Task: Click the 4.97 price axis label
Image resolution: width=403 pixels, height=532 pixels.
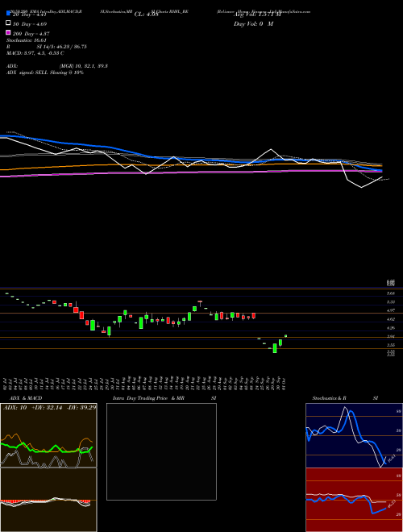Action: pos(391,310)
